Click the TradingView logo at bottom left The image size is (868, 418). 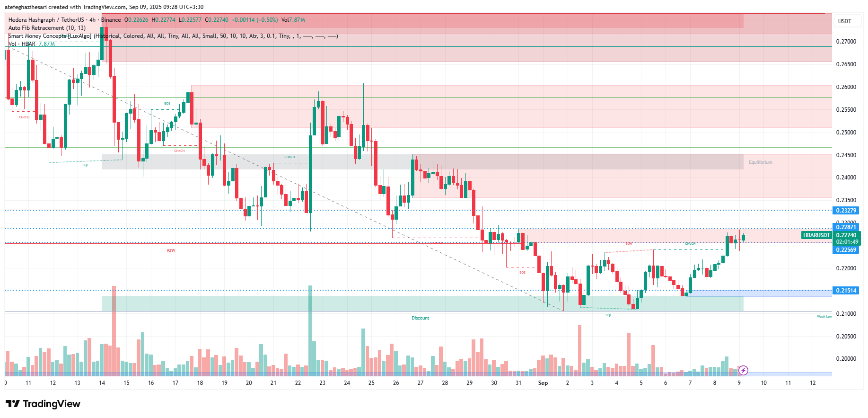coord(43,404)
